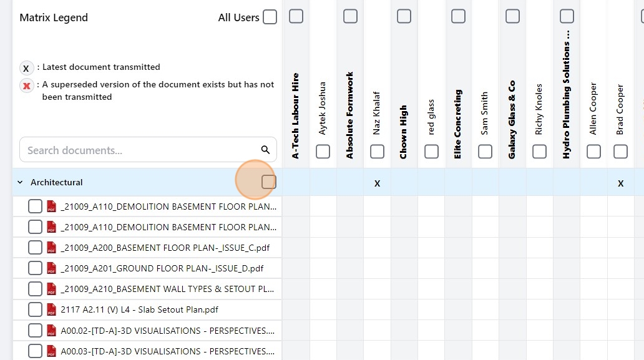Image resolution: width=644 pixels, height=360 pixels.
Task: Click PDF icon for BASEMENT WALL TYPES file
Action: [x=52, y=289]
